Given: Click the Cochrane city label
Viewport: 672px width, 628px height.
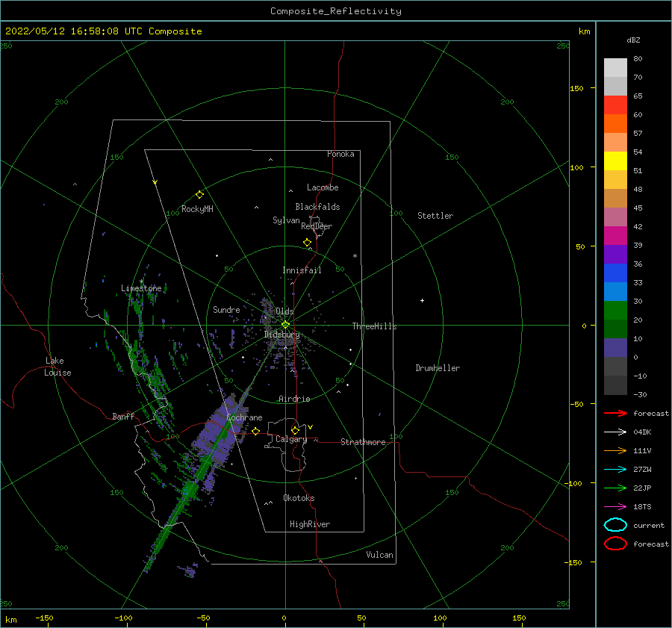Looking at the screenshot, I should coord(244,417).
